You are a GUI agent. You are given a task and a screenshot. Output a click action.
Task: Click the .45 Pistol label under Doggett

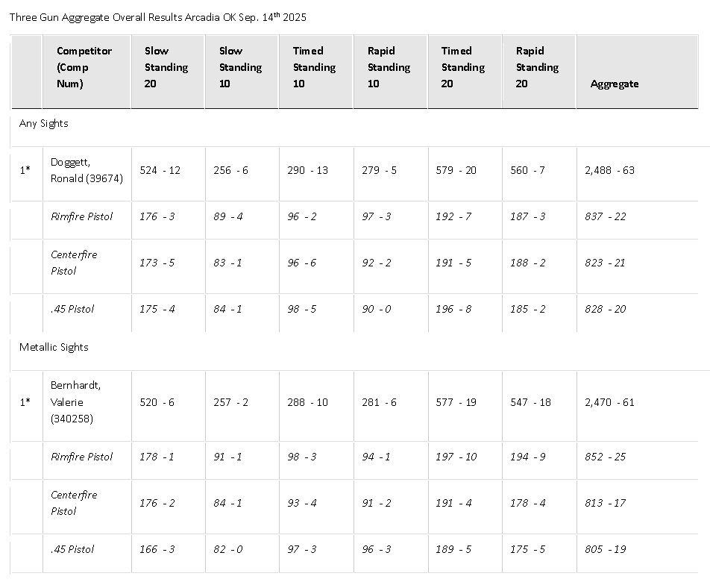72,309
